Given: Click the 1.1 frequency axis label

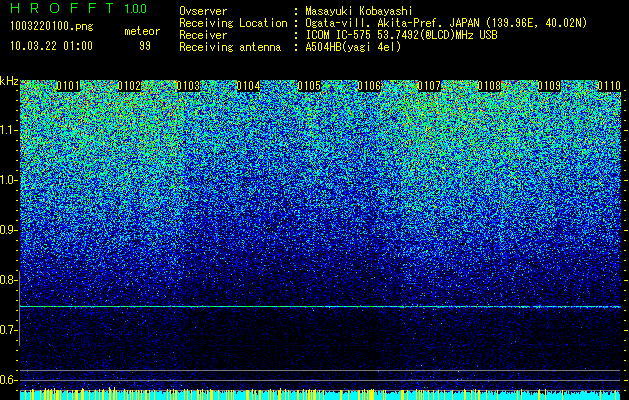Looking at the screenshot, I should 8,130.
